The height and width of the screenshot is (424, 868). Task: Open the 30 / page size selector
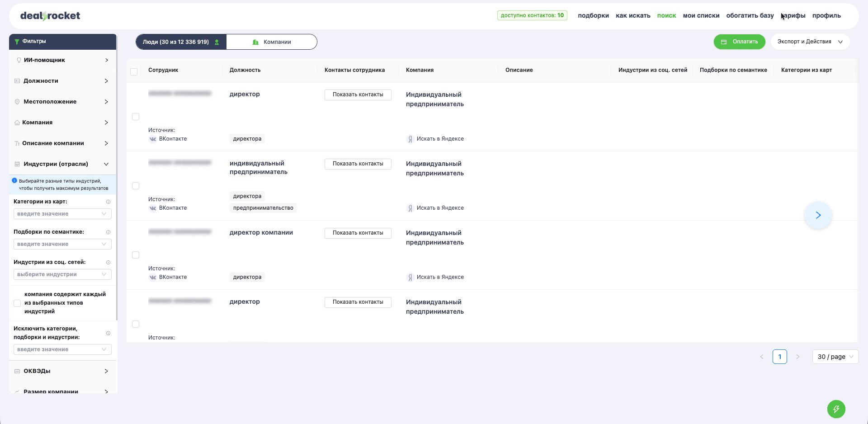(835, 357)
